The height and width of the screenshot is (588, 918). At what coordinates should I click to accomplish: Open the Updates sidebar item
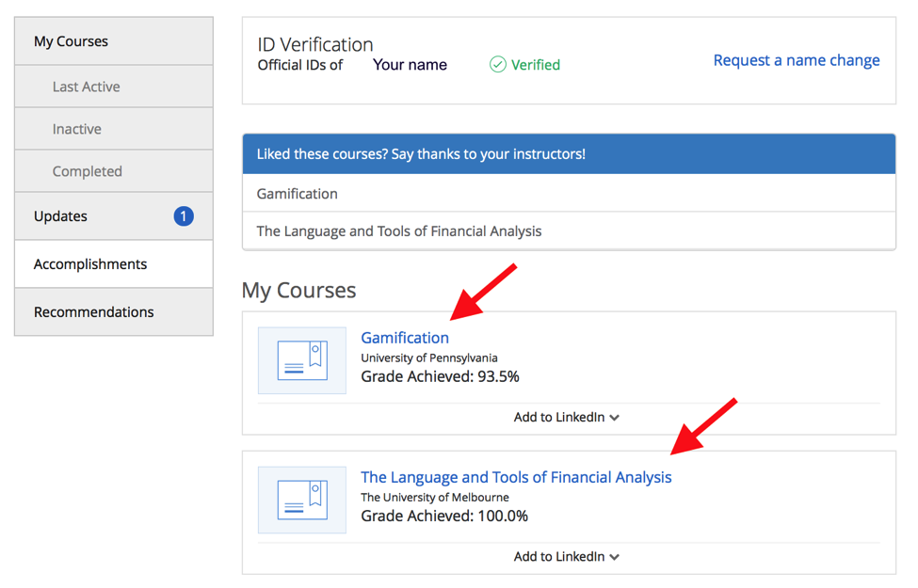pos(61,216)
